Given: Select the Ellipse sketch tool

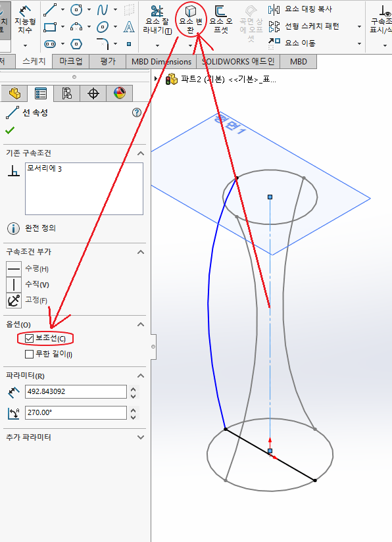Looking at the screenshot, I should click(103, 26).
